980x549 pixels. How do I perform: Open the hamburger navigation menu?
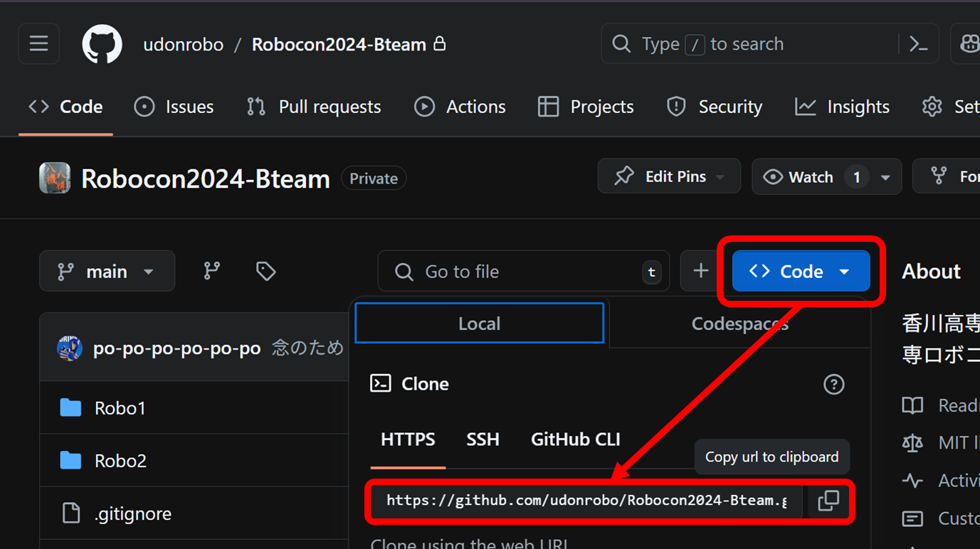point(39,44)
